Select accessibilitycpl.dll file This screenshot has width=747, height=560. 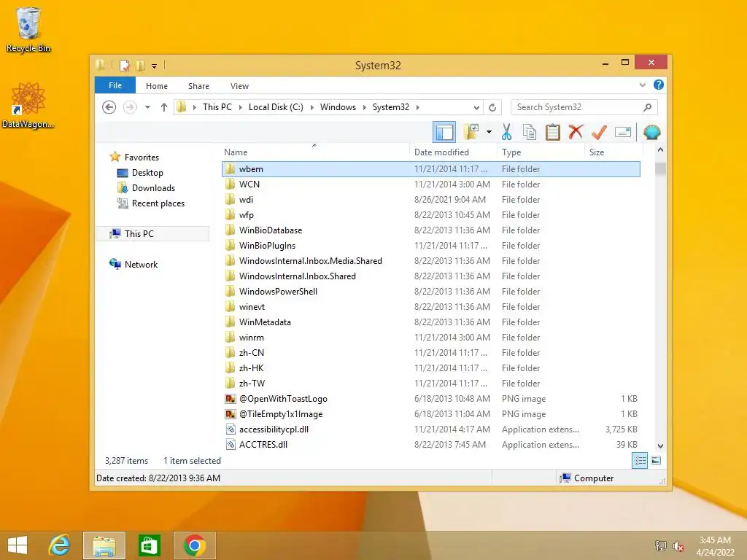tap(430, 429)
